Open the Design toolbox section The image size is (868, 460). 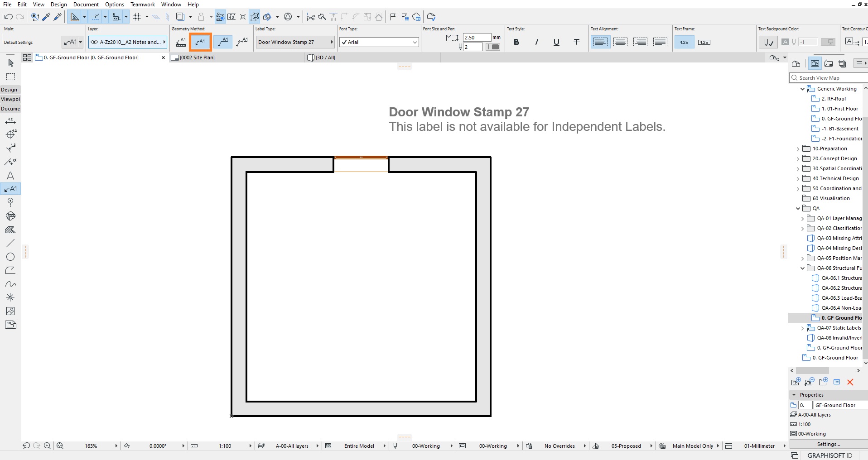pos(10,90)
